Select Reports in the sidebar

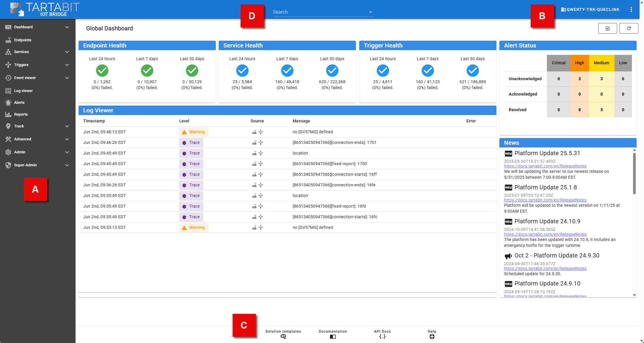point(21,114)
